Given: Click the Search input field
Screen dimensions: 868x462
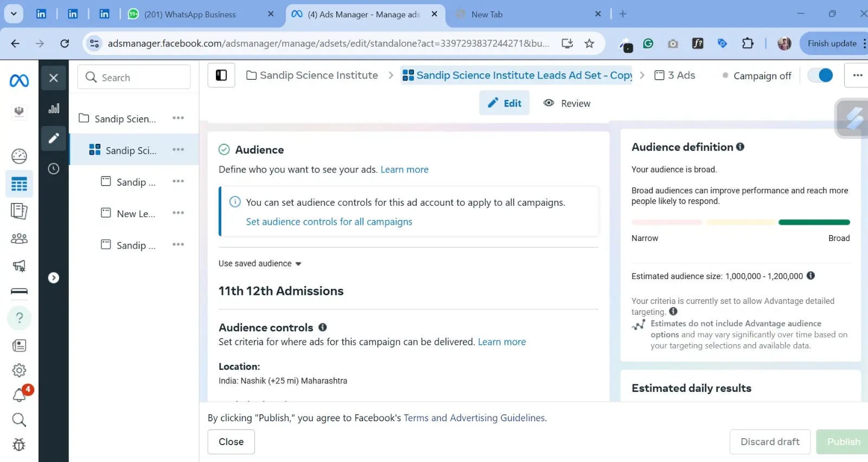Looking at the screenshot, I should click(x=134, y=78).
